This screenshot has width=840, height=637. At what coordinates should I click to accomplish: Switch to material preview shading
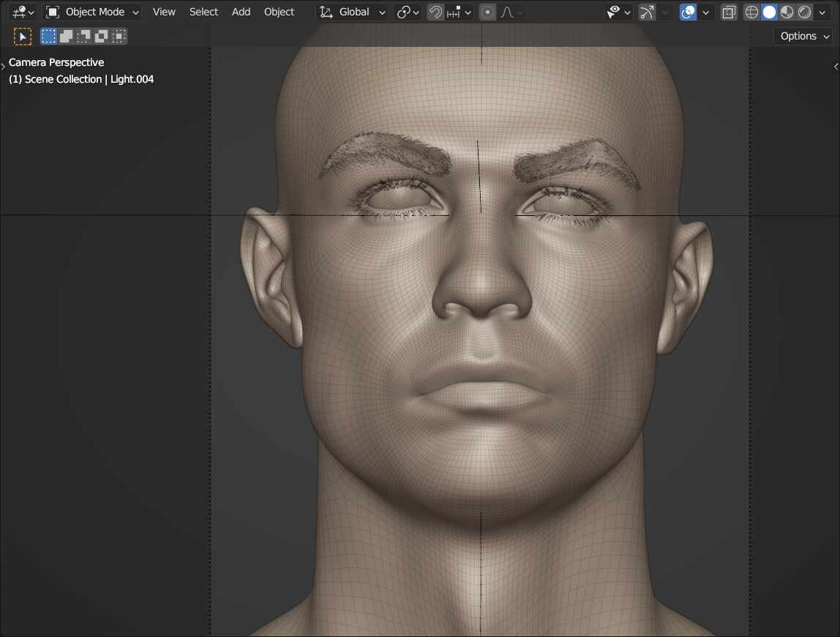coord(787,12)
